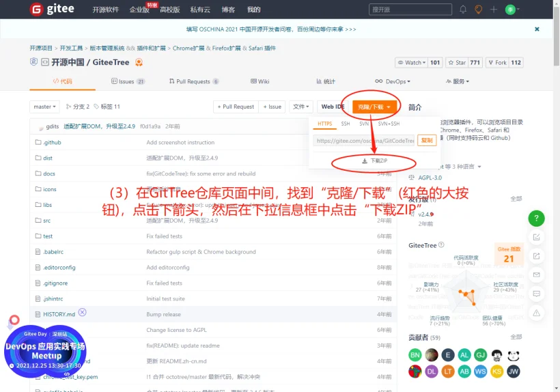Click the 博客 nav menu item

(228, 10)
